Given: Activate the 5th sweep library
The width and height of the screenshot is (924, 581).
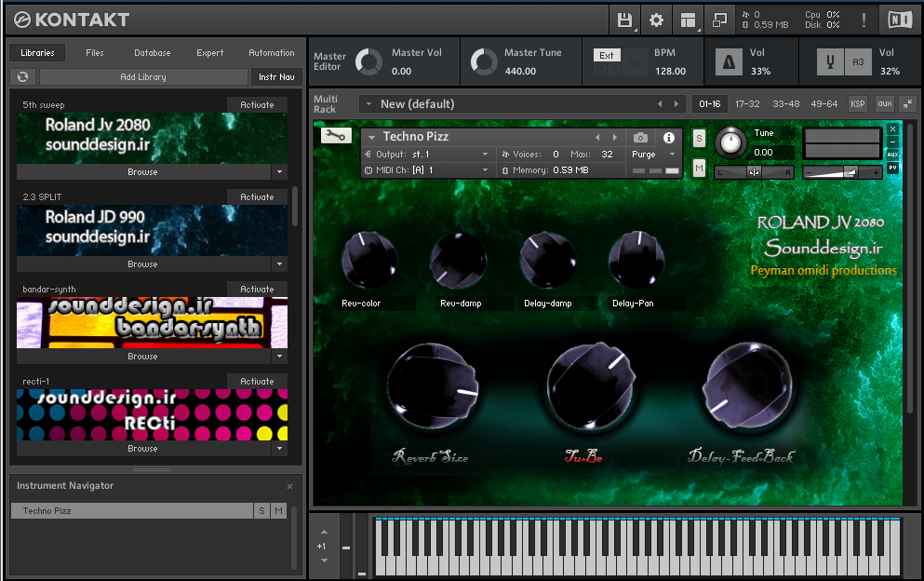Looking at the screenshot, I should click(x=257, y=105).
